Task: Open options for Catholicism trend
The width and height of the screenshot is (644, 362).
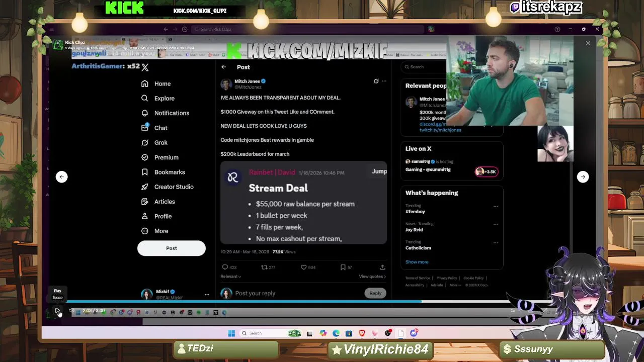Action: [x=496, y=243]
